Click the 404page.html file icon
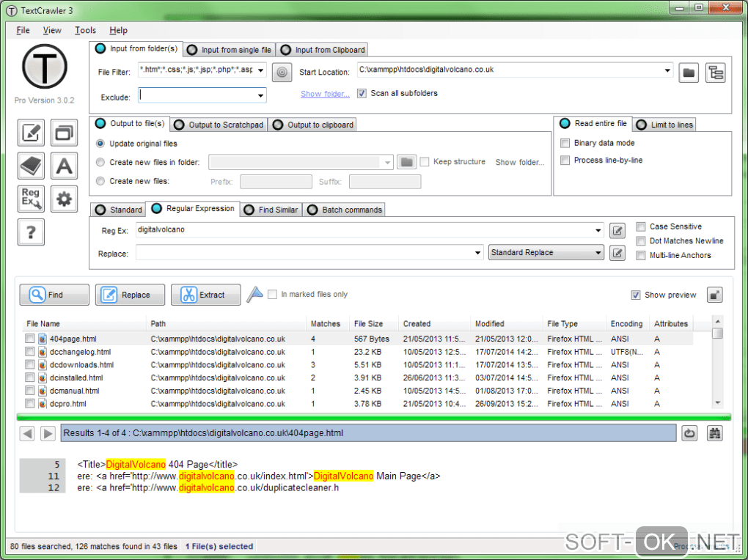 coord(43,339)
